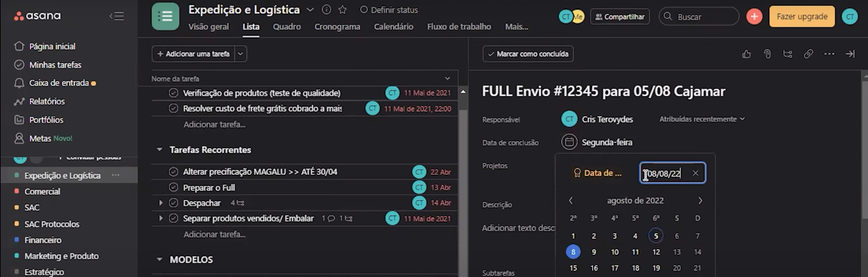
Task: Open the top-right CT profile avatar
Action: 850,17
